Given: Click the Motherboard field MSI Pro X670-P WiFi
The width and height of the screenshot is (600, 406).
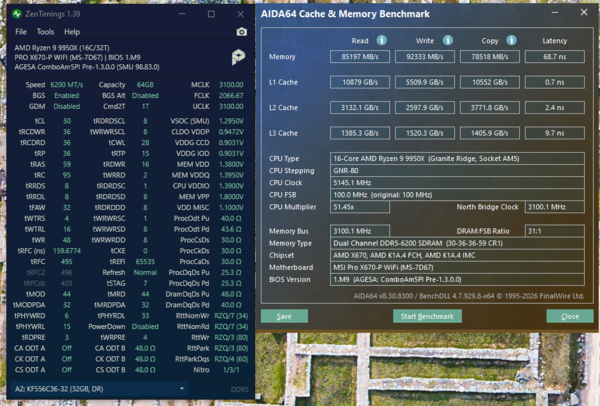Looking at the screenshot, I should [x=457, y=267].
